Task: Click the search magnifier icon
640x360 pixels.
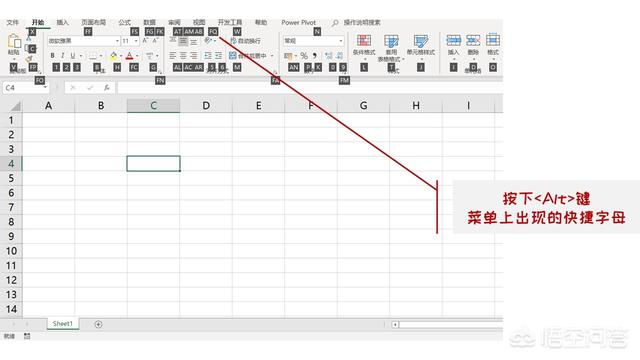Action: pos(335,23)
